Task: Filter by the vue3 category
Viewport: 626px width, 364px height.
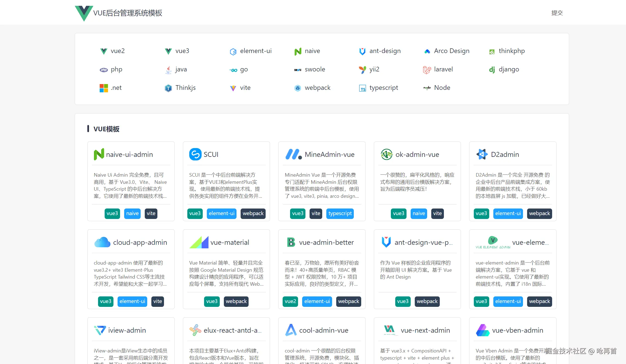Action: pos(182,51)
